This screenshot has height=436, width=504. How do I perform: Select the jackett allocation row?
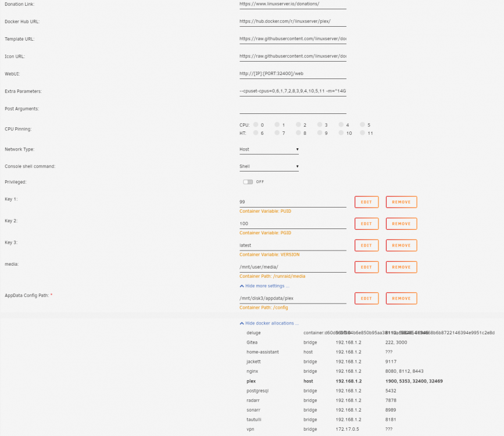[321, 362]
